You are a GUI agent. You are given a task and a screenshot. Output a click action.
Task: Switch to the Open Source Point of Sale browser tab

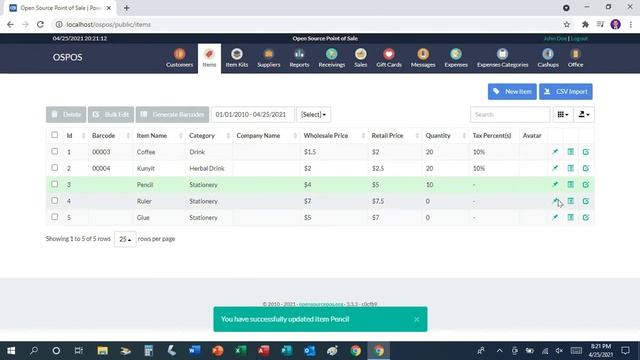[x=60, y=8]
